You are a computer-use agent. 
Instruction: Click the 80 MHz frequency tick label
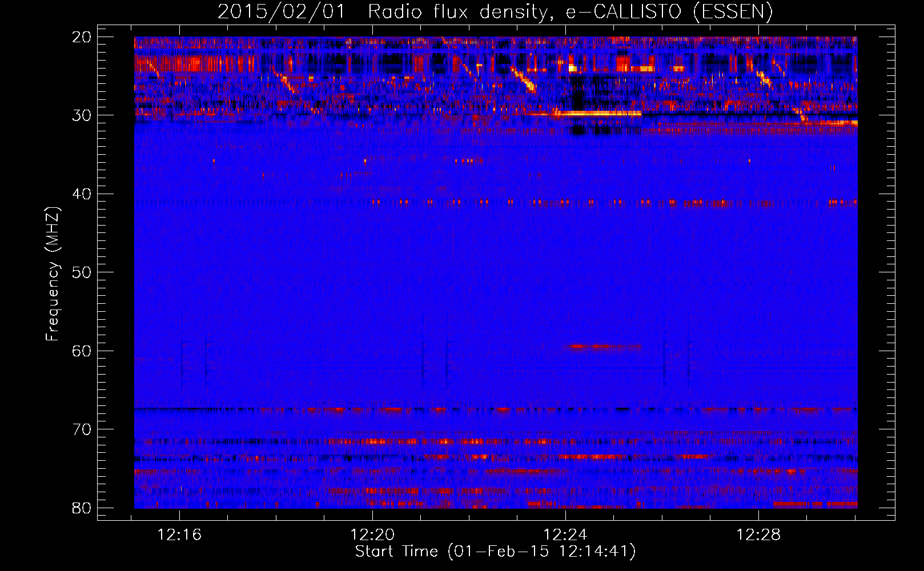[x=82, y=508]
